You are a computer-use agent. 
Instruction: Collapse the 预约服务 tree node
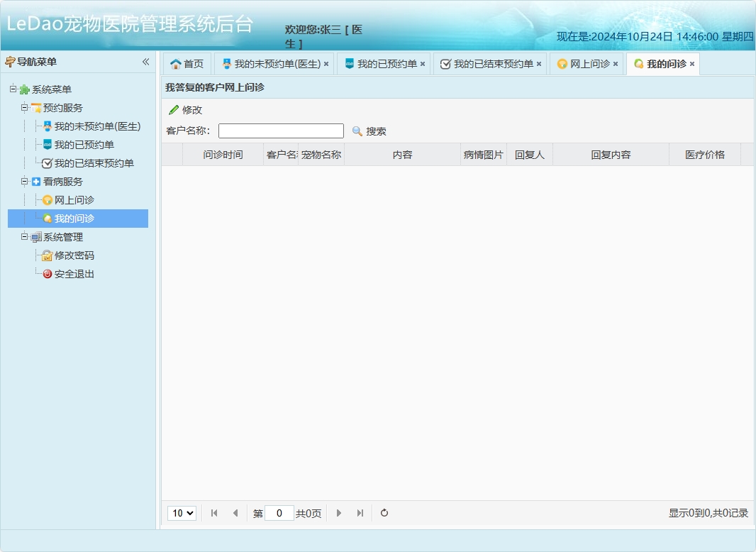click(23, 108)
